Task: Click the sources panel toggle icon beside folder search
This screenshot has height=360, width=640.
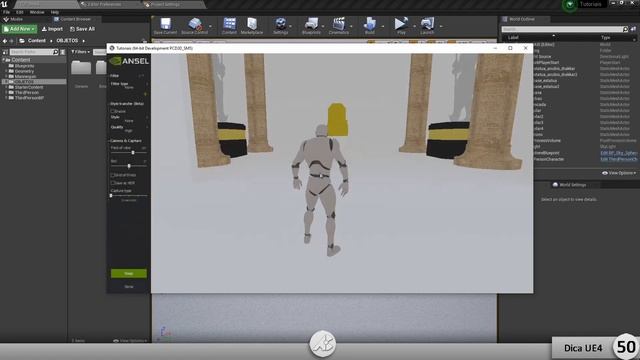Action: (5, 52)
